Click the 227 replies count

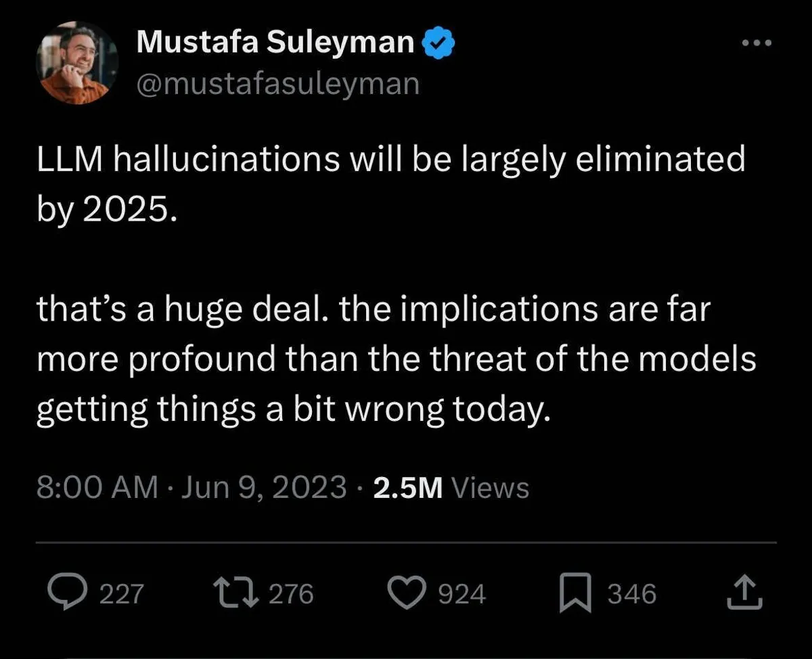(122, 594)
